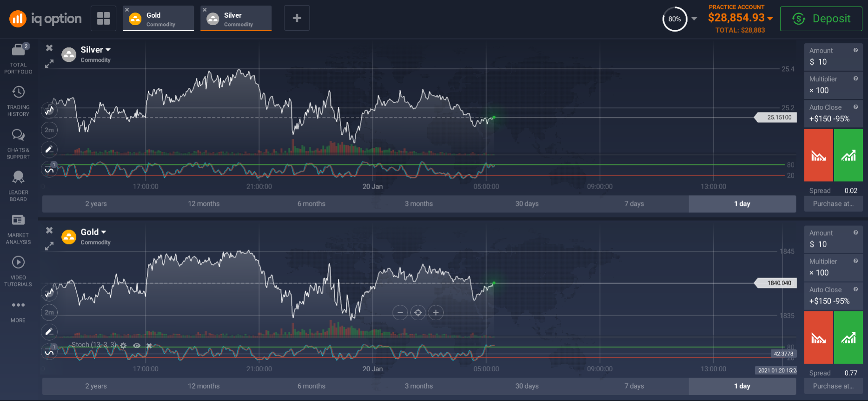Remove the Stoch indicator
868x401 pixels.
[149, 345]
